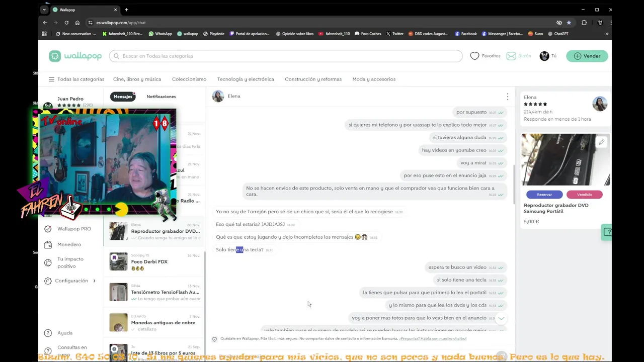
Task: Click the address bar URL
Action: [x=121, y=23]
